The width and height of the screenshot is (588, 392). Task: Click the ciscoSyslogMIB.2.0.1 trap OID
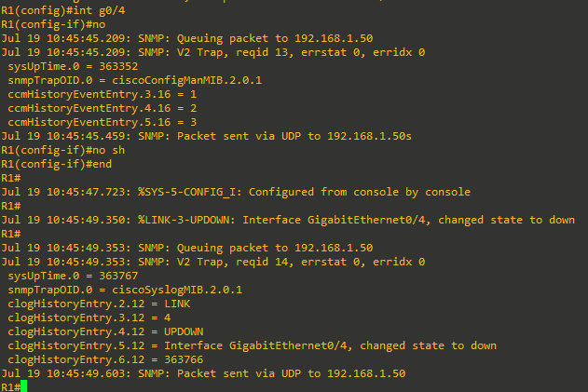(x=177, y=291)
